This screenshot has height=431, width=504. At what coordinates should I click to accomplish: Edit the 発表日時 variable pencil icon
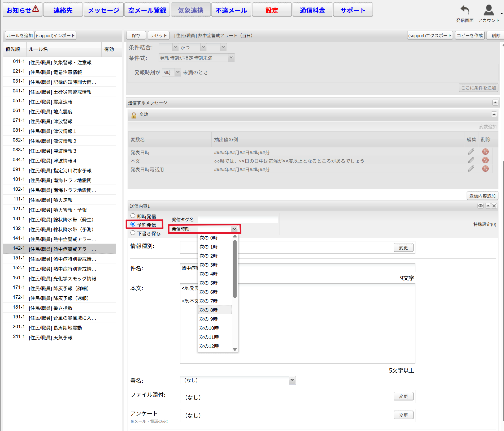471,152
